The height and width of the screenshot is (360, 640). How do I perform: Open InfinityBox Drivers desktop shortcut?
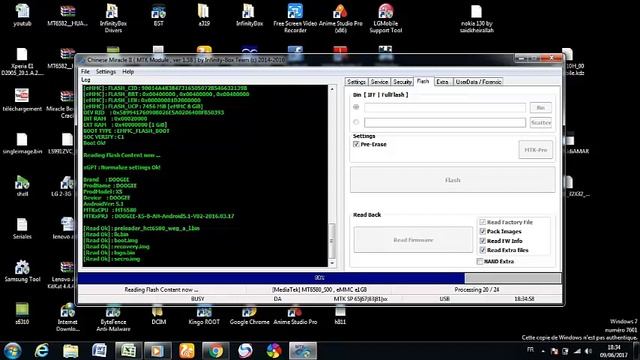pyautogui.click(x=113, y=19)
